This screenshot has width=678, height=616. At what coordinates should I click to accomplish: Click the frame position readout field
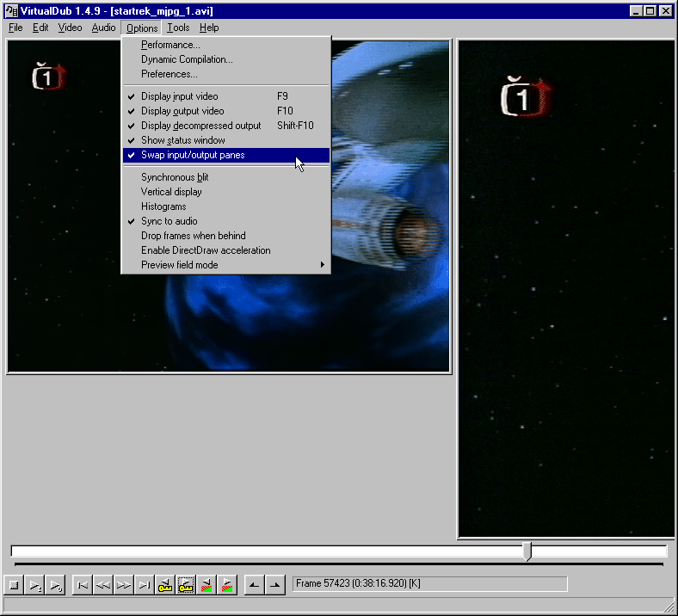tap(430, 584)
